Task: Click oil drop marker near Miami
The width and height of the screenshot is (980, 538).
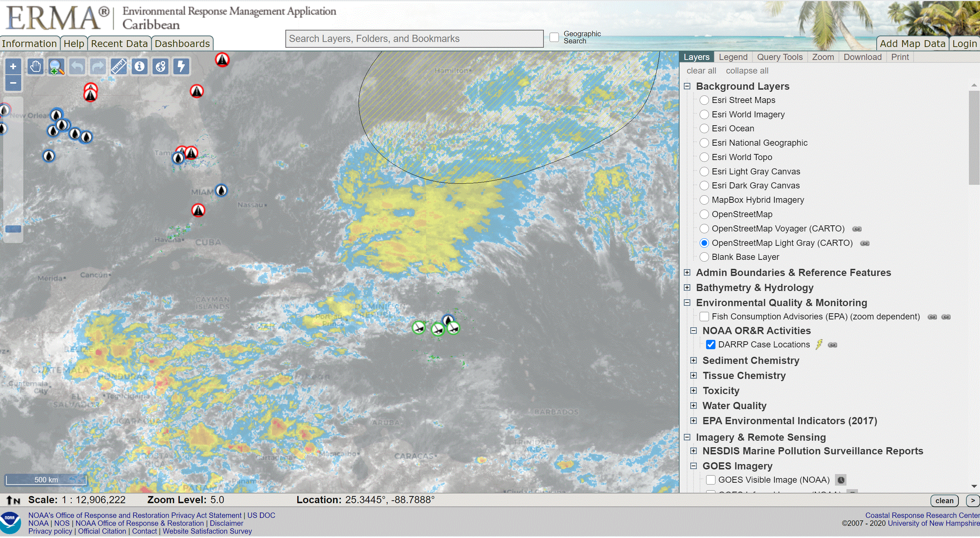Action: (x=221, y=190)
